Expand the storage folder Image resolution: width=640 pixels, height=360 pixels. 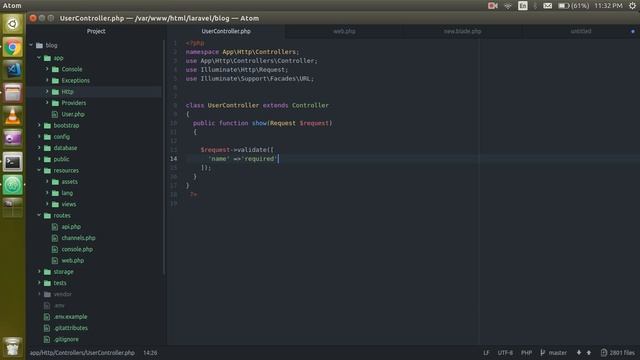pos(39,271)
